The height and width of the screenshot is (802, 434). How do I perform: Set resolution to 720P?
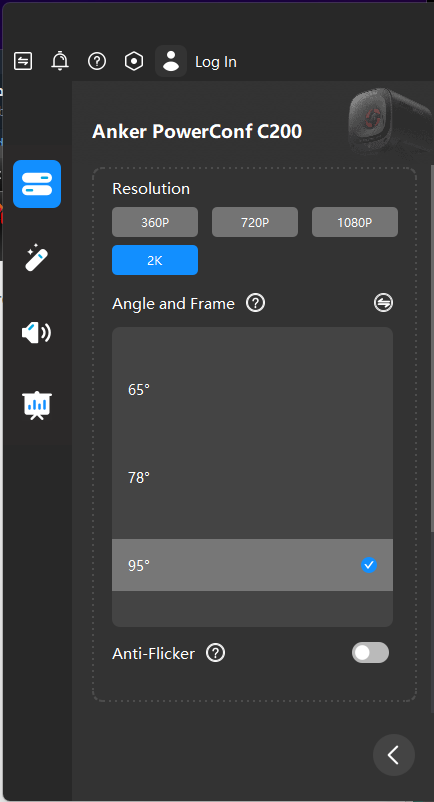click(255, 222)
